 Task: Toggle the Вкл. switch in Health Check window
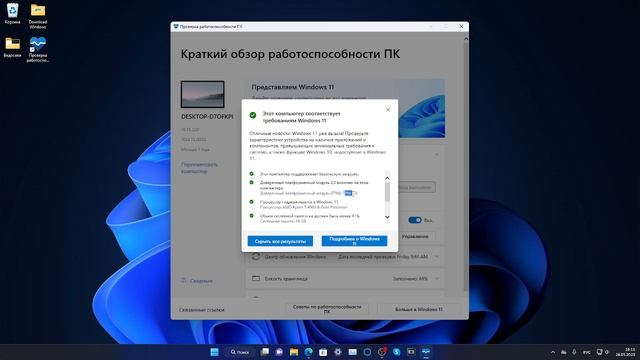pos(415,220)
